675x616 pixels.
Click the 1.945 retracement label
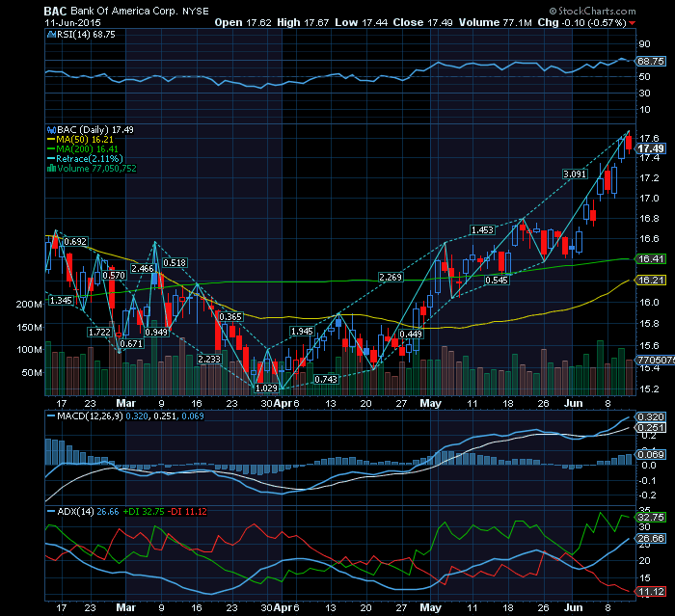pyautogui.click(x=302, y=331)
